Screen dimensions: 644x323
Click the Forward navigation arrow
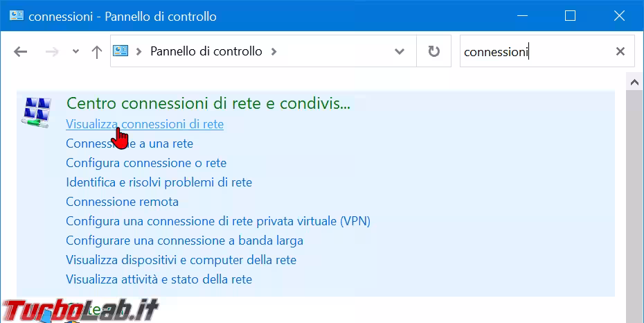[x=51, y=51]
